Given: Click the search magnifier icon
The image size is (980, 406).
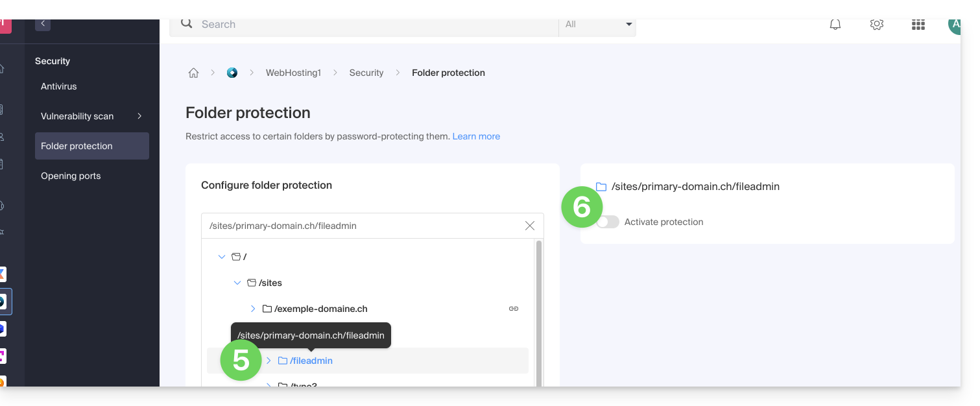Looking at the screenshot, I should (x=187, y=24).
